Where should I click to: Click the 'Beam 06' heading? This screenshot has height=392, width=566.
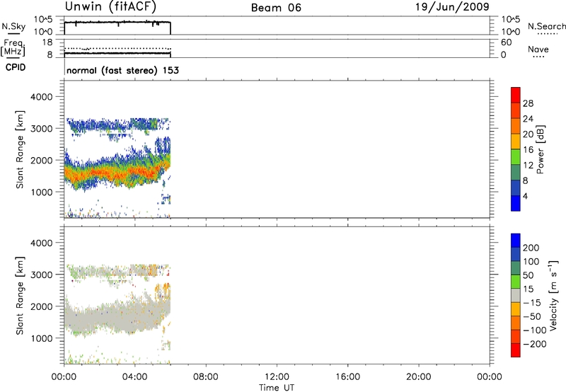click(x=276, y=8)
